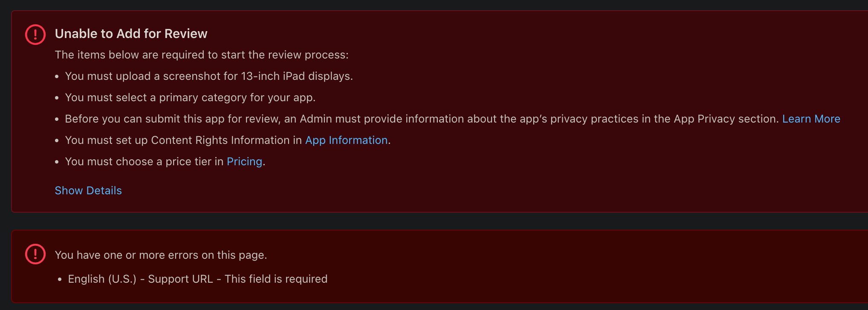
Task: Click the error icon next to page errors message
Action: coord(35,254)
